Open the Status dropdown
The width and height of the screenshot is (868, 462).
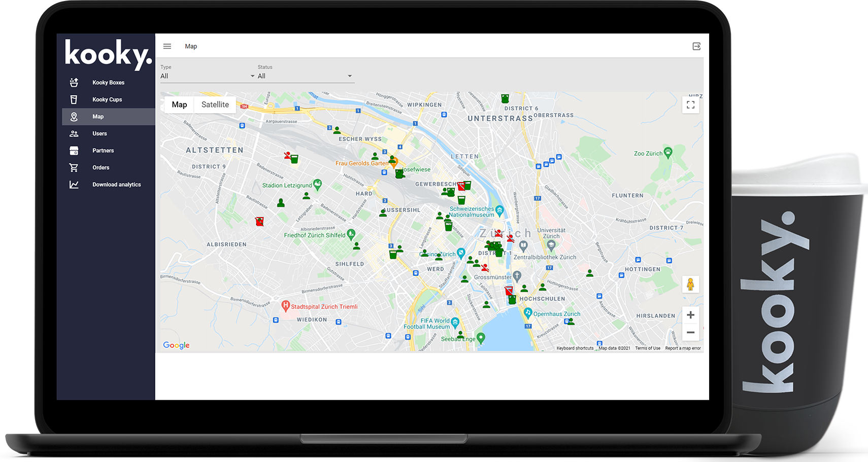tap(305, 76)
